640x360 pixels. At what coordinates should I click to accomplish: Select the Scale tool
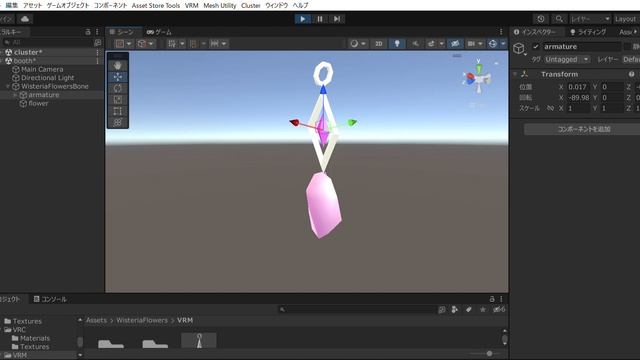(118, 100)
